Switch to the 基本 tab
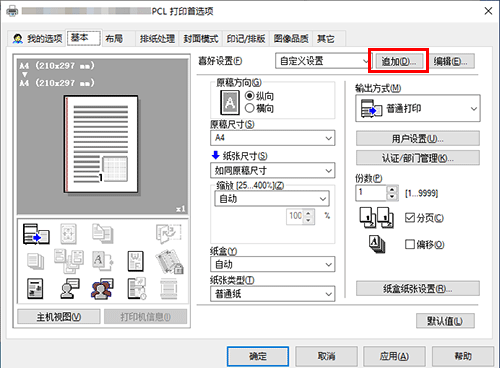Screen dimensions: 500x368 [x=83, y=38]
